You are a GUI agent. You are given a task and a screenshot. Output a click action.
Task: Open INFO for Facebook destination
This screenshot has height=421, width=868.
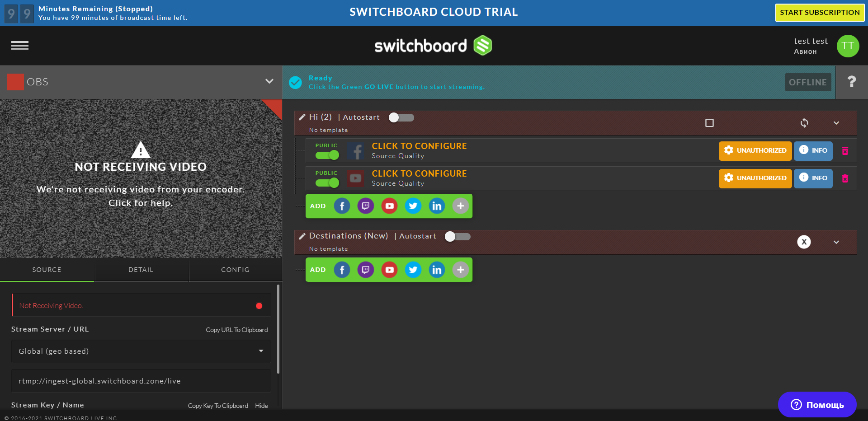813,151
